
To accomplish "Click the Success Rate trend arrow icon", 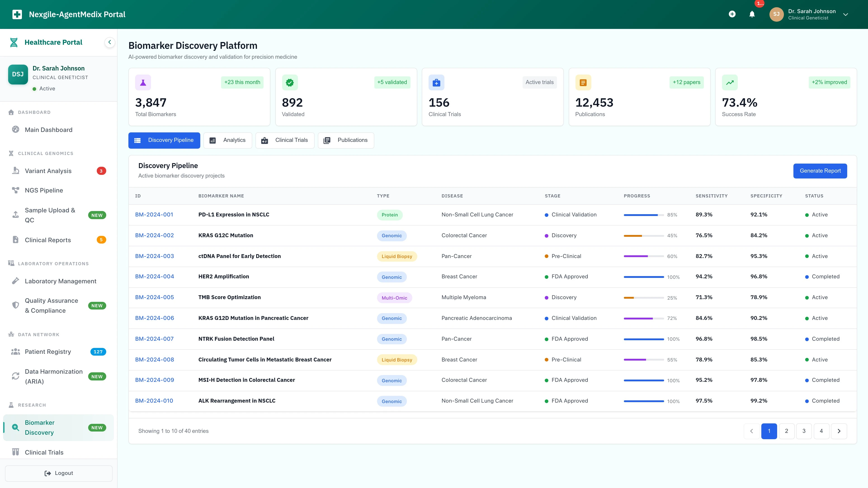I will pyautogui.click(x=729, y=82).
